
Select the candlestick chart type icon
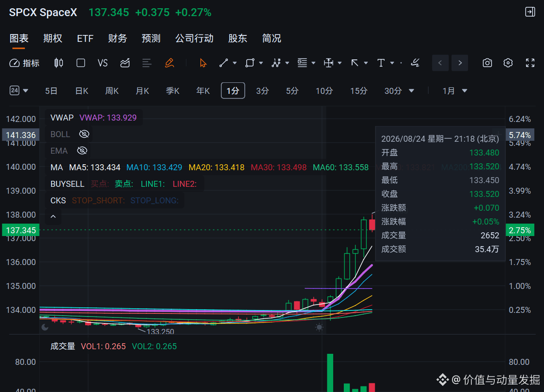coord(58,63)
